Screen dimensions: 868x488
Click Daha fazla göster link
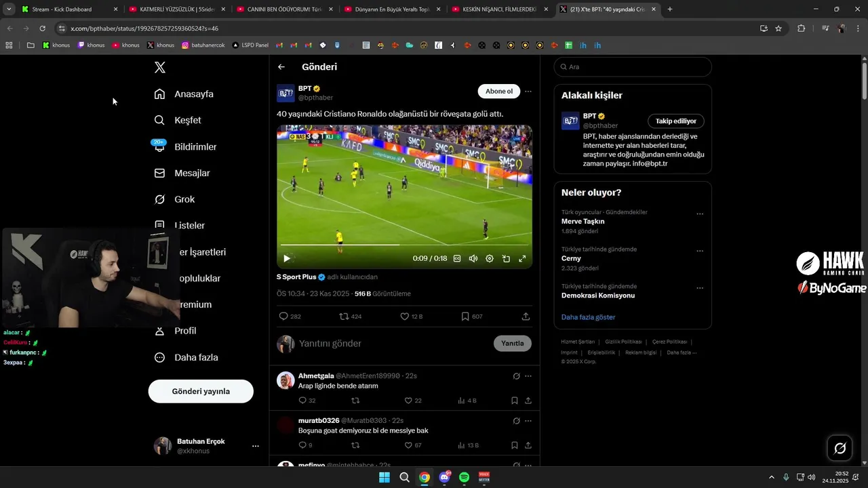click(x=588, y=317)
